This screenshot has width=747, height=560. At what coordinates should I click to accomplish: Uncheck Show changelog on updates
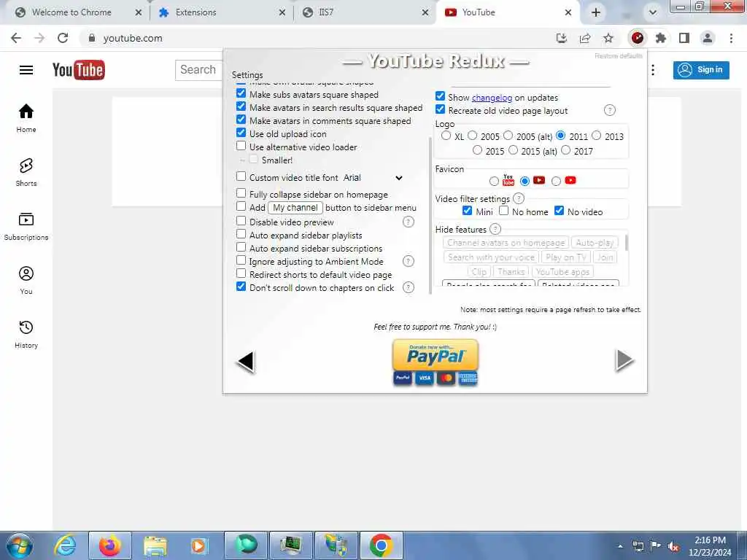(440, 96)
